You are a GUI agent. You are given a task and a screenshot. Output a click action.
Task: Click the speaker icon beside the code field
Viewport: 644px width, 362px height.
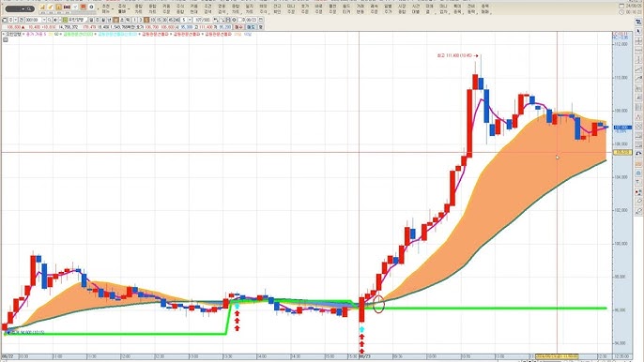pos(55,20)
